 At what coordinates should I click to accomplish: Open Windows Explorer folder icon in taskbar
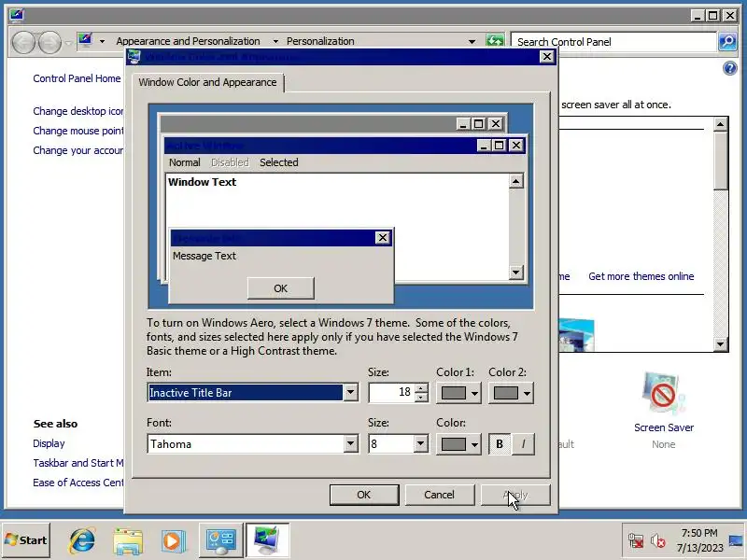[x=128, y=541]
